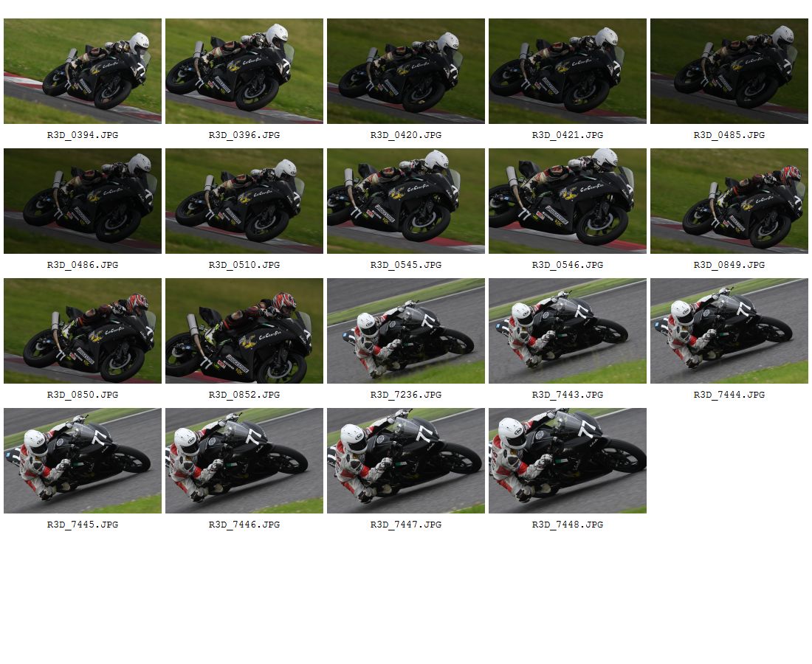
Task: Click the R3D_7448.JPG filename label
Action: pyautogui.click(x=567, y=525)
